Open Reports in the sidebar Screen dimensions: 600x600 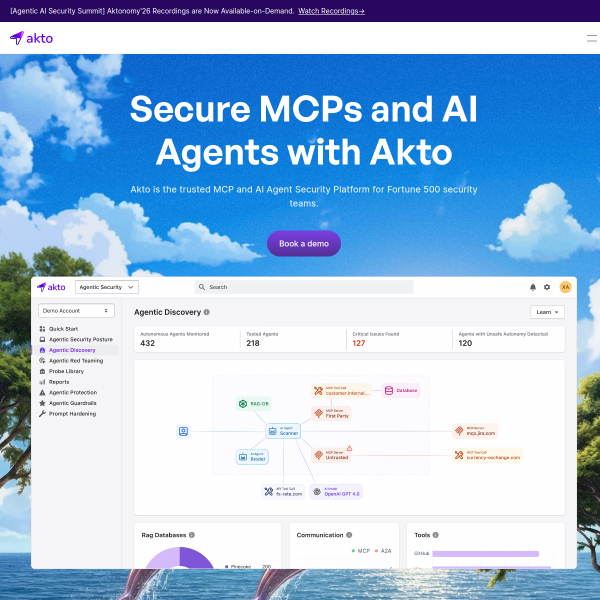coord(59,382)
